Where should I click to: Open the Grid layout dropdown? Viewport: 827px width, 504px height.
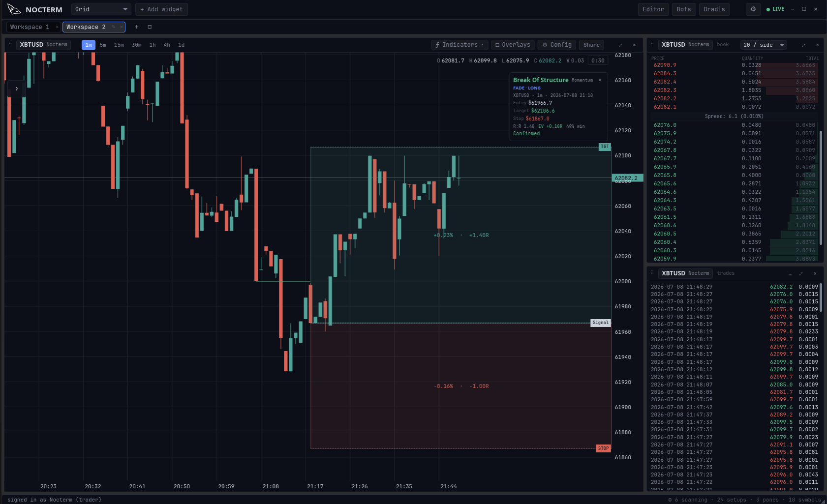[101, 9]
